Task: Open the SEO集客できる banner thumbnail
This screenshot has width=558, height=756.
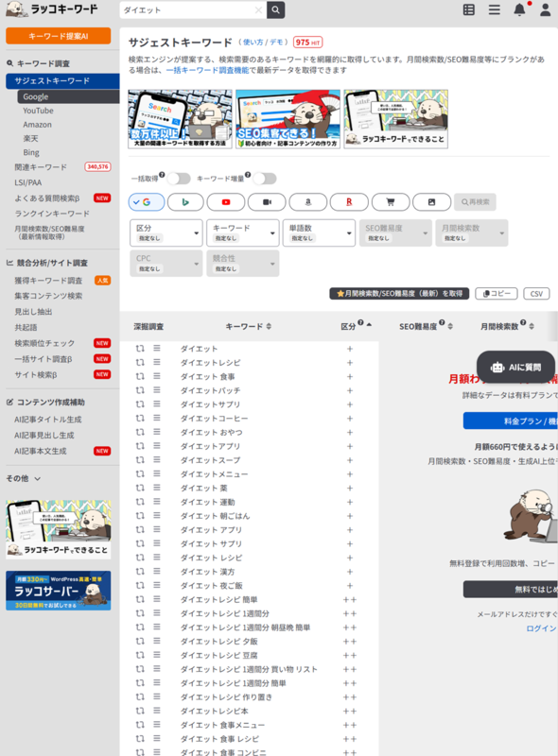Action: [288, 119]
